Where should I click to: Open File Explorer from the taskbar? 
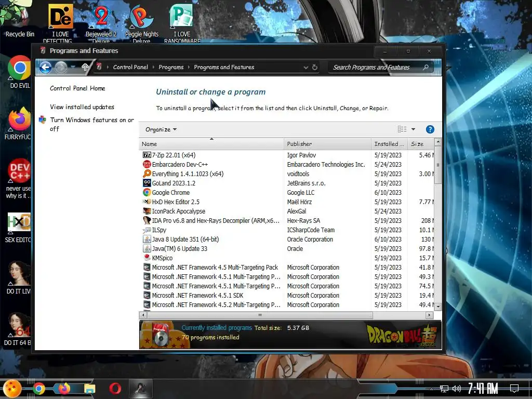point(89,389)
